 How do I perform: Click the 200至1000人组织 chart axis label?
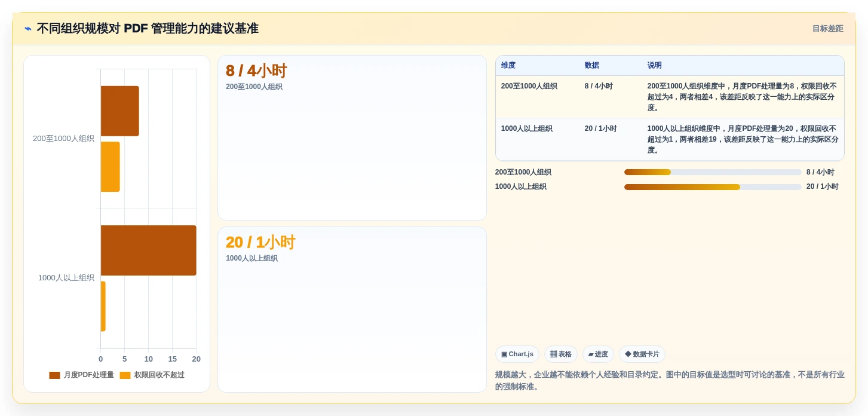63,139
